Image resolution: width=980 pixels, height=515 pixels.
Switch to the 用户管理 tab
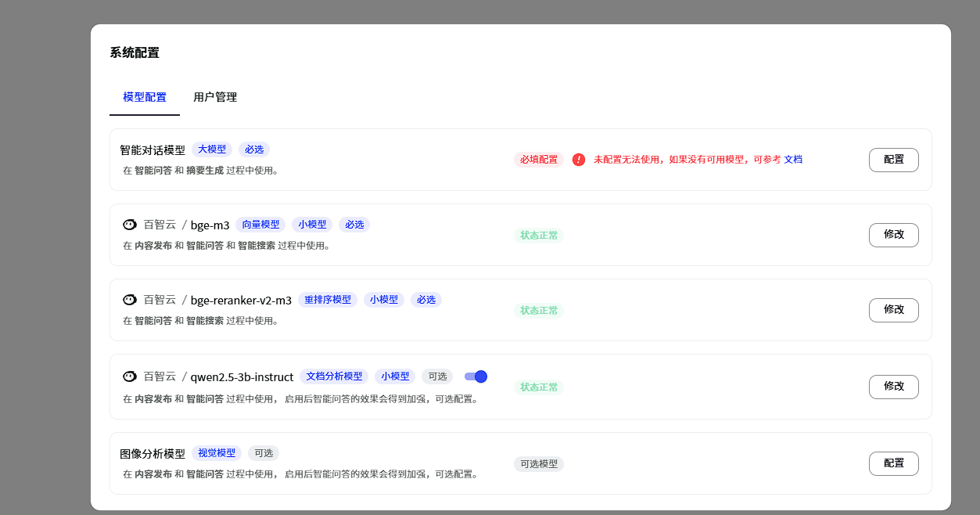[x=215, y=97]
